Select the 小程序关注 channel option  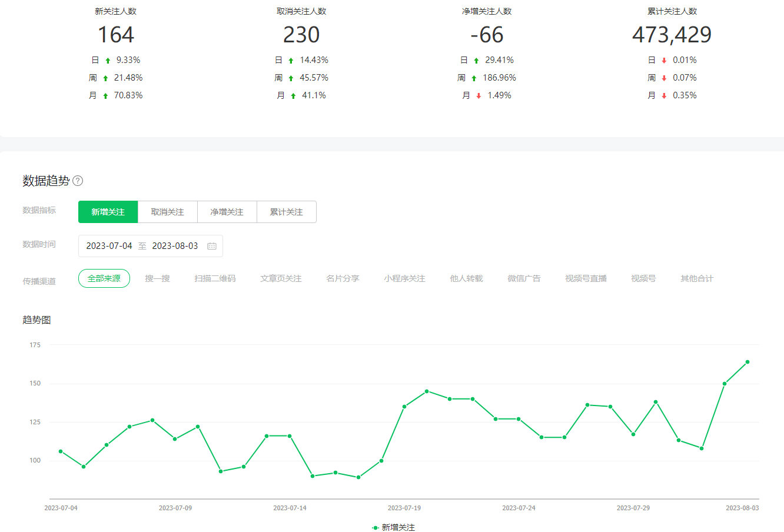pyautogui.click(x=404, y=278)
